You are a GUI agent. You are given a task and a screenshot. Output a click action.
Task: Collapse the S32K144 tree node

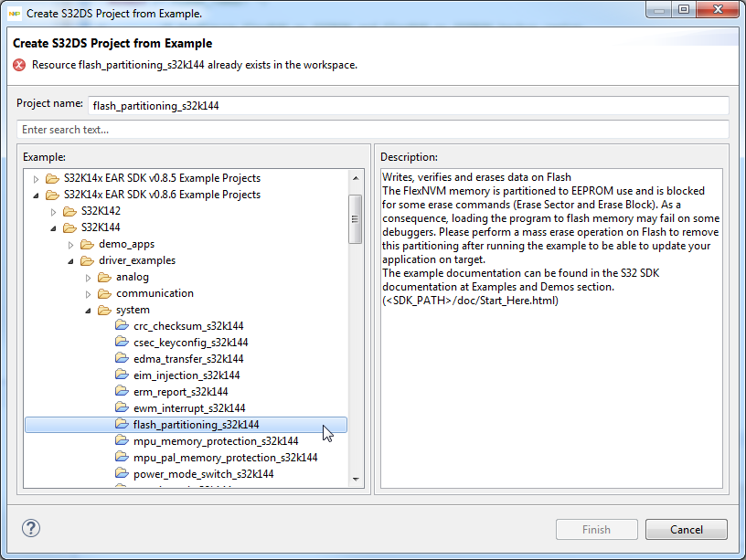coord(53,227)
